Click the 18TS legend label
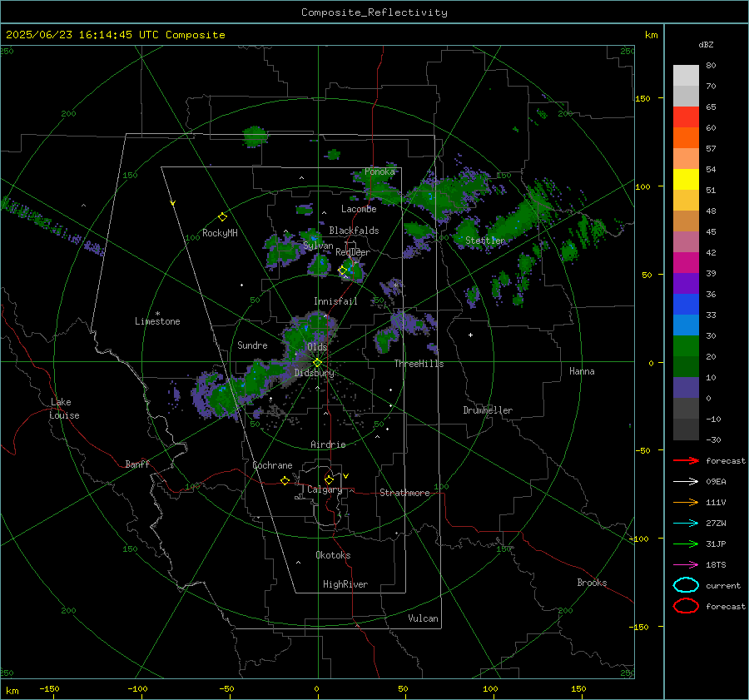 pyautogui.click(x=716, y=565)
